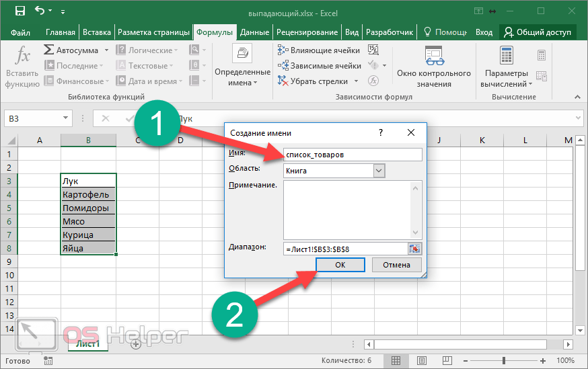Click the Save icon in quick access toolbar
The width and height of the screenshot is (588, 369).
(x=20, y=11)
